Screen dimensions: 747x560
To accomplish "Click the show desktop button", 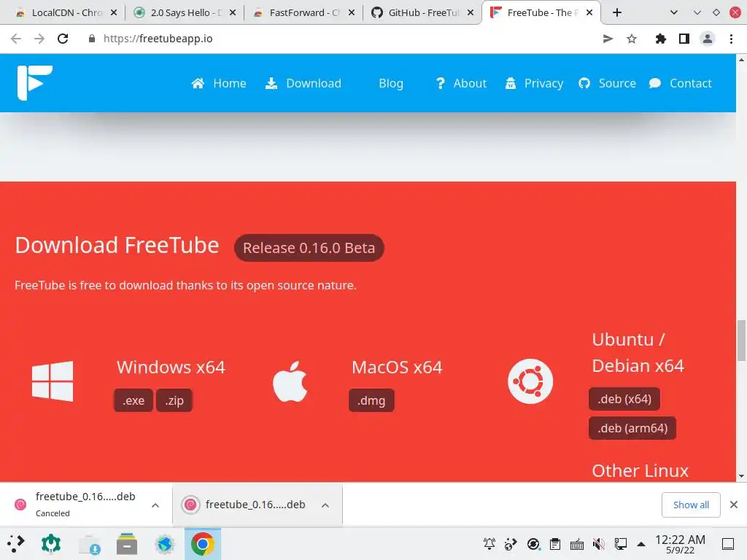I will pos(728,544).
